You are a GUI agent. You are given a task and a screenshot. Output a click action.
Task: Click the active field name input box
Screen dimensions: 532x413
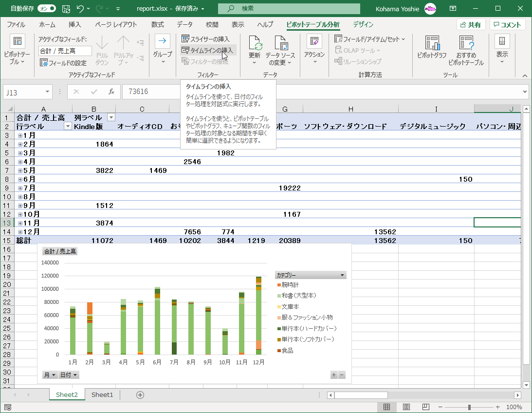tap(65, 51)
